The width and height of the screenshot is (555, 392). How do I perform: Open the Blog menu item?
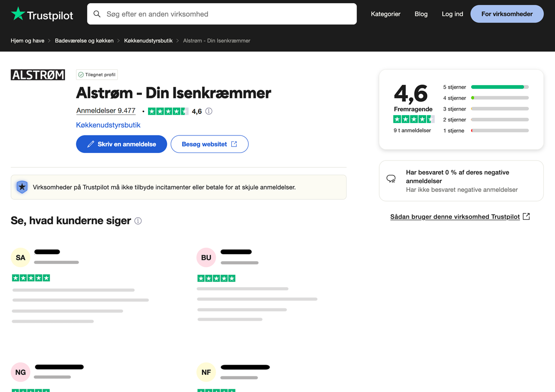point(421,14)
